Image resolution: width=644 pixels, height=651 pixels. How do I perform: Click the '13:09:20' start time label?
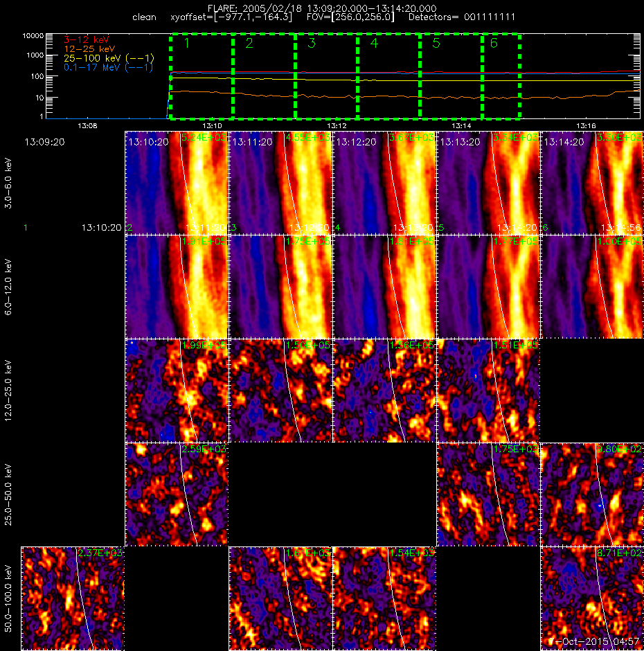(x=44, y=142)
